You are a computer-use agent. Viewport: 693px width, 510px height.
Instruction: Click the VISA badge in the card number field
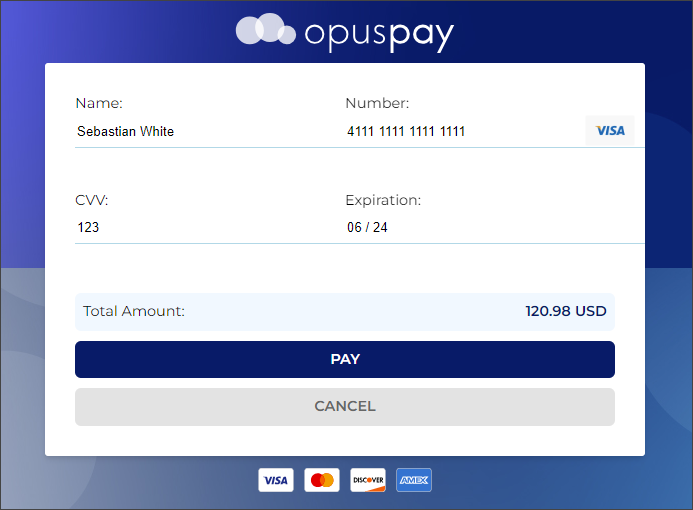click(x=610, y=130)
